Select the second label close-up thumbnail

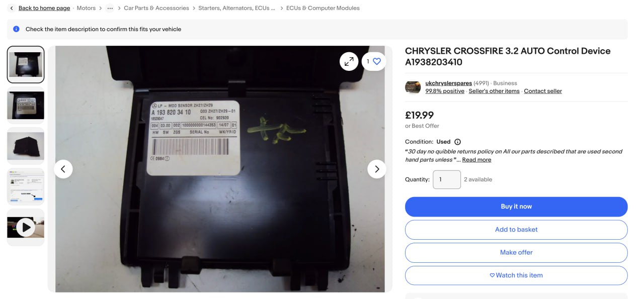click(26, 106)
